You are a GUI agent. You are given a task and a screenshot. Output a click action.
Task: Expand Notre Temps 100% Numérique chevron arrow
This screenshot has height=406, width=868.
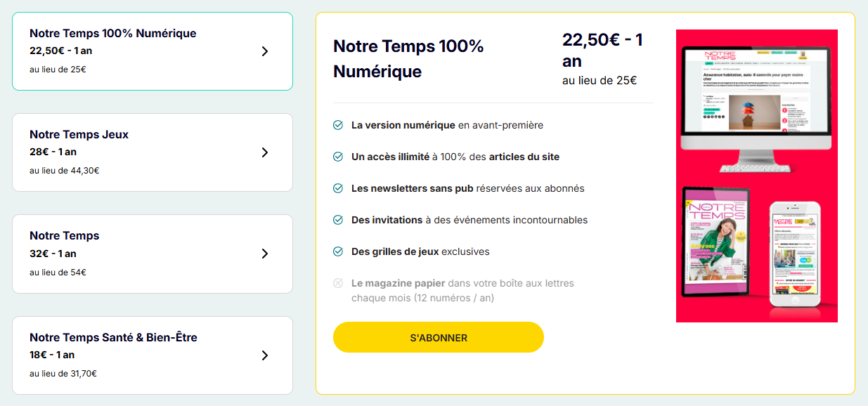click(x=265, y=51)
